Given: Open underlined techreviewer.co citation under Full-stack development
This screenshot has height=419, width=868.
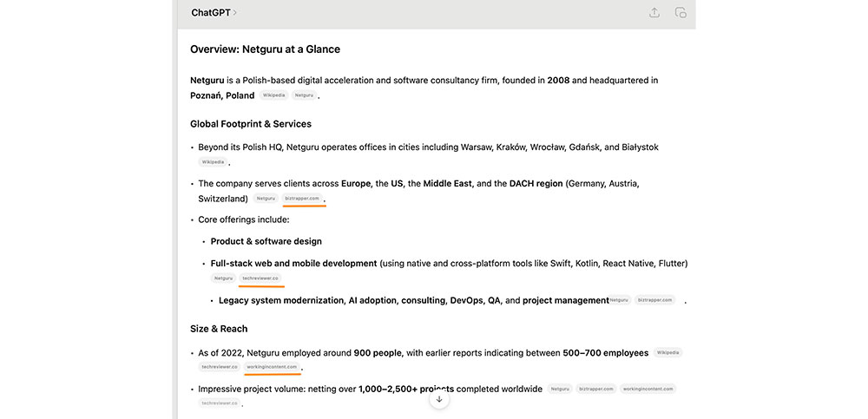Looking at the screenshot, I should pyautogui.click(x=260, y=278).
